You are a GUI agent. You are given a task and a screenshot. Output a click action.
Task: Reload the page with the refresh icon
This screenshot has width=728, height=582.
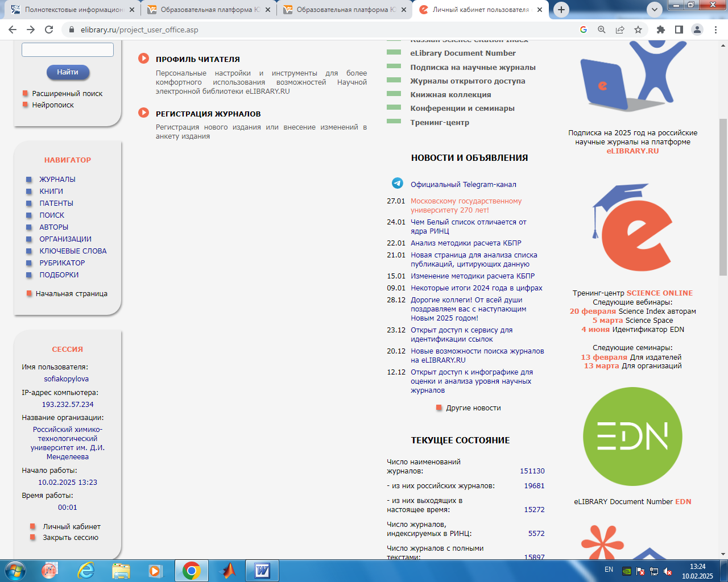coord(49,30)
